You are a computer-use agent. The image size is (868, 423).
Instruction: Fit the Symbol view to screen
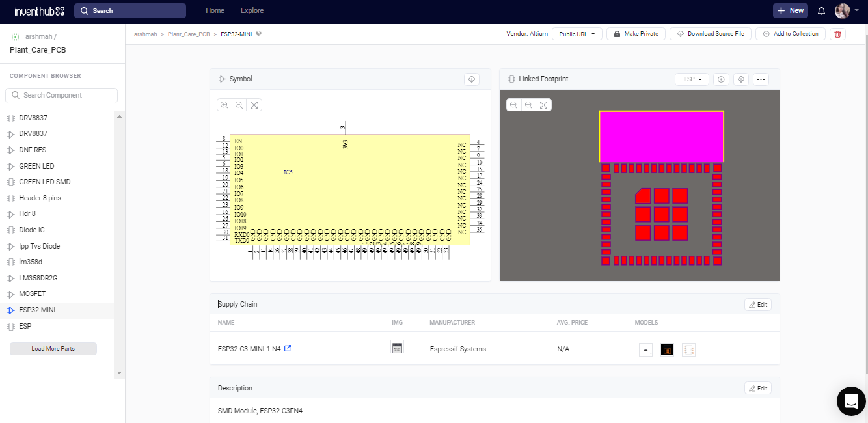254,105
